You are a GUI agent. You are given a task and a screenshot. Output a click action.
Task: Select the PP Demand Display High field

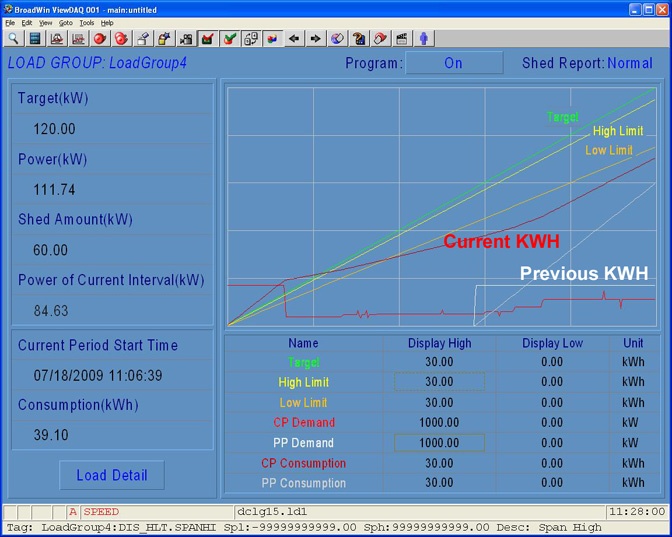(x=439, y=443)
